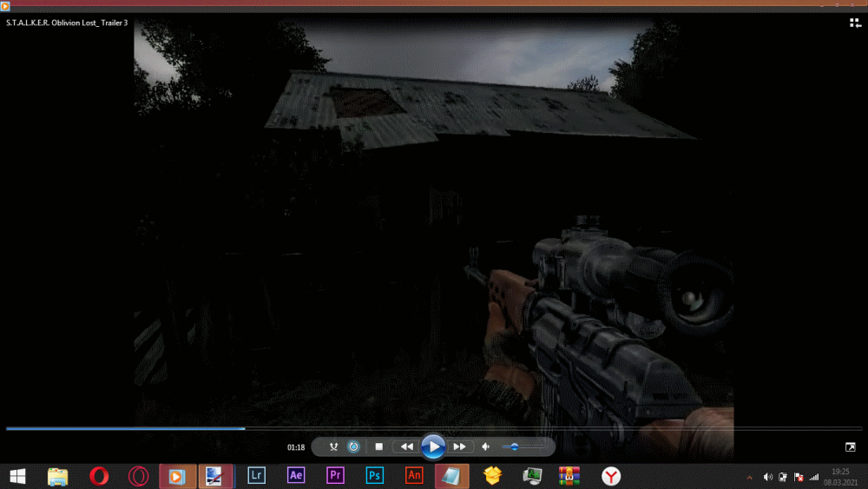Seek on the video progress bar
The height and width of the screenshot is (489, 868).
click(x=434, y=428)
